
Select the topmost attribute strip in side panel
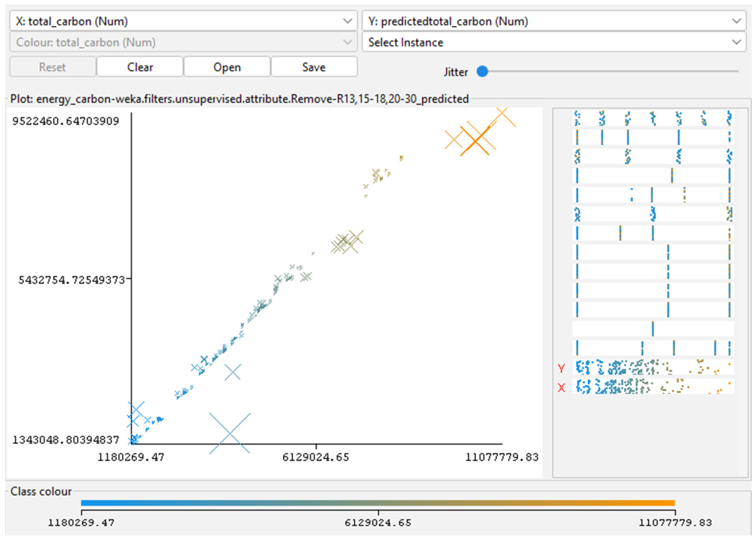pos(653,118)
